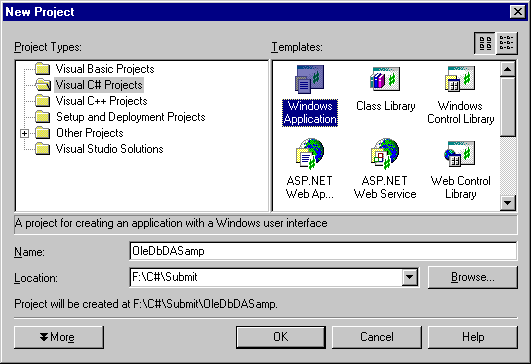Click the Visual Basic Projects folder icon
Screen dimensions: 531x364
pyautogui.click(x=43, y=69)
